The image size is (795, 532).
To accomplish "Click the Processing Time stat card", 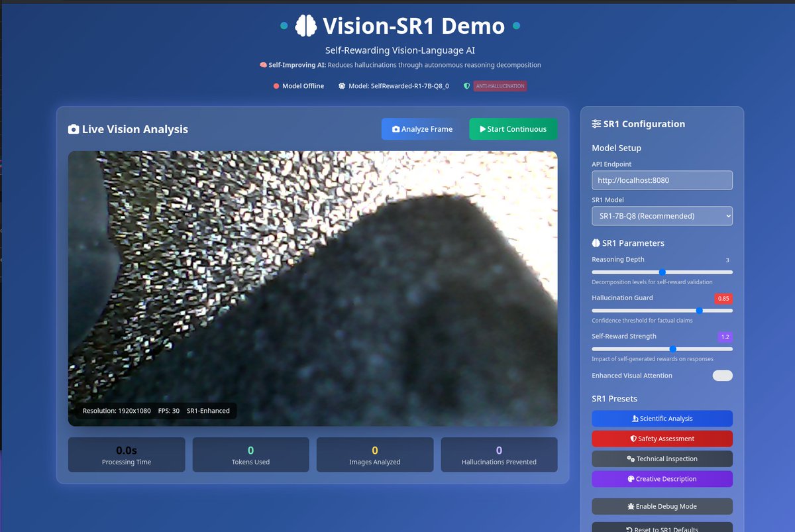I will 127,454.
